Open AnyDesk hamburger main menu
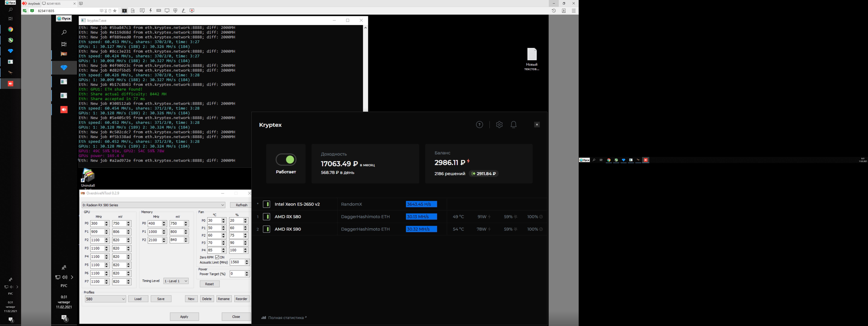The height and width of the screenshot is (326, 868). click(x=574, y=11)
